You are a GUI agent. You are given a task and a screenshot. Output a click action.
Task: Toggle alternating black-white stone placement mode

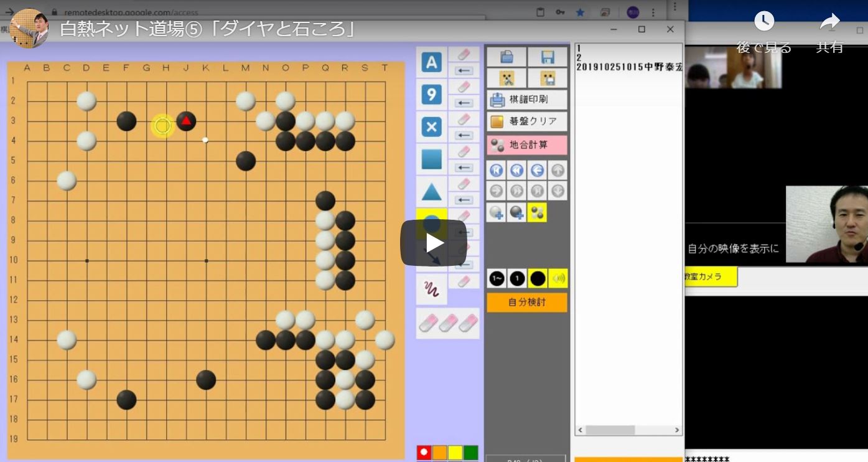[537, 213]
